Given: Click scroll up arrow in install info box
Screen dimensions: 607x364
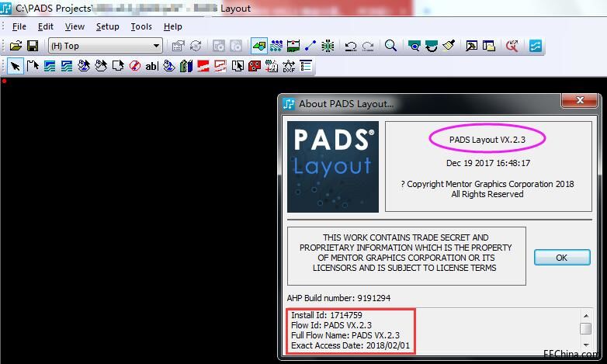Looking at the screenshot, I should click(586, 316).
